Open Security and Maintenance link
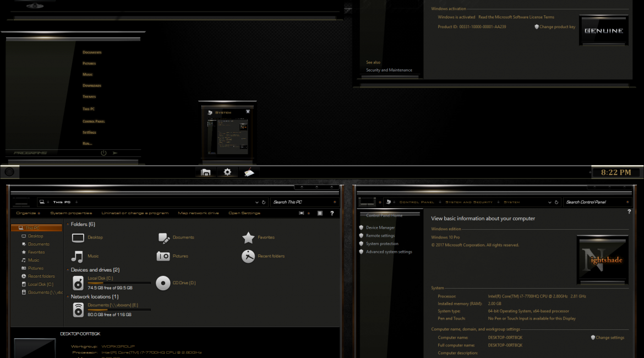Image resolution: width=644 pixels, height=358 pixels. (389, 70)
